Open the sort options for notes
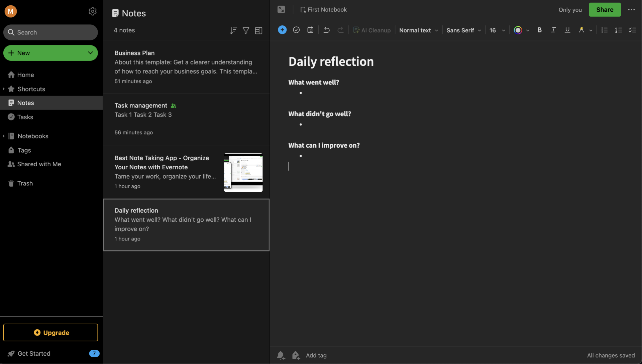 (233, 30)
